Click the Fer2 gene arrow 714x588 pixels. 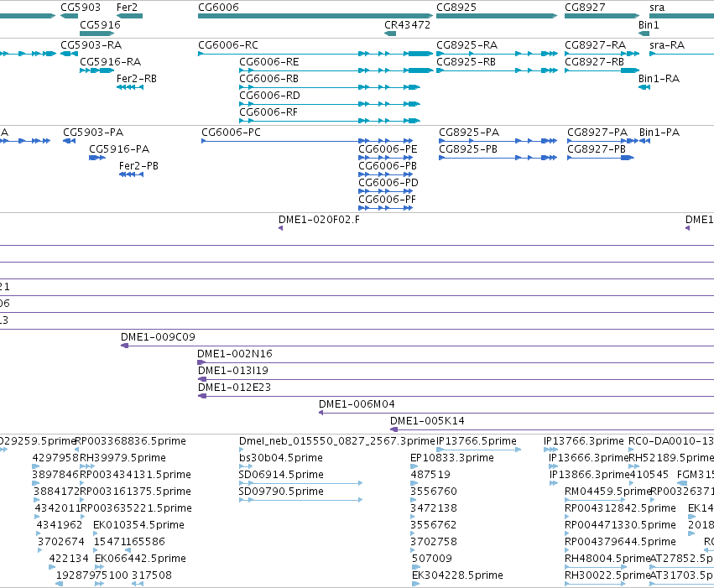point(129,16)
